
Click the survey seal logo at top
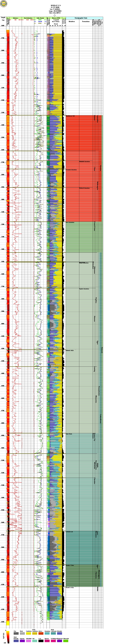point(4,4)
